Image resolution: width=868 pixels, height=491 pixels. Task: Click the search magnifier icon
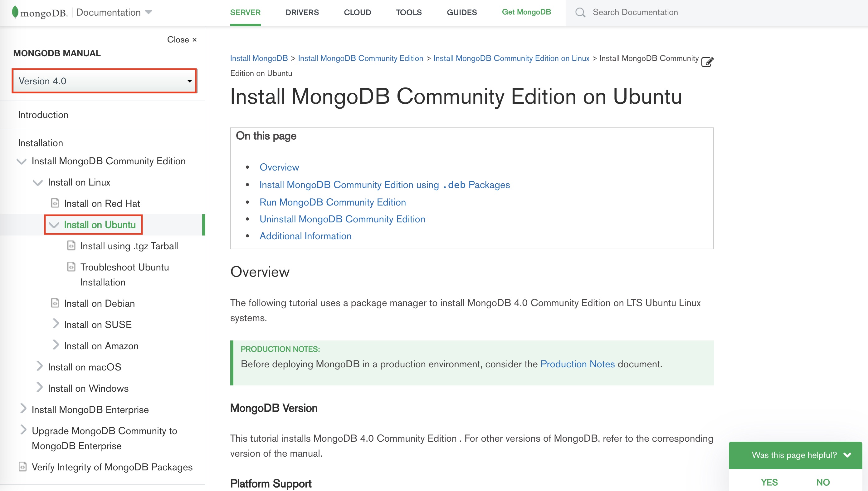coord(580,12)
